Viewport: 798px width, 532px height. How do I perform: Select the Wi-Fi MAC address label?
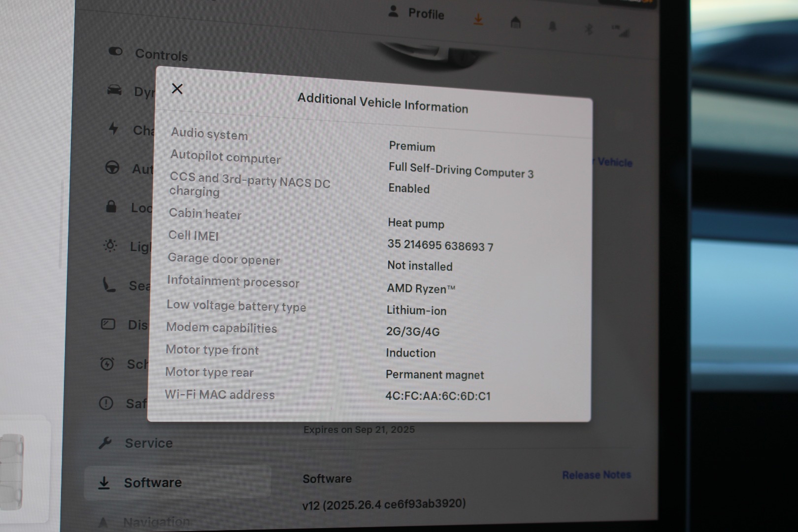[x=220, y=395]
